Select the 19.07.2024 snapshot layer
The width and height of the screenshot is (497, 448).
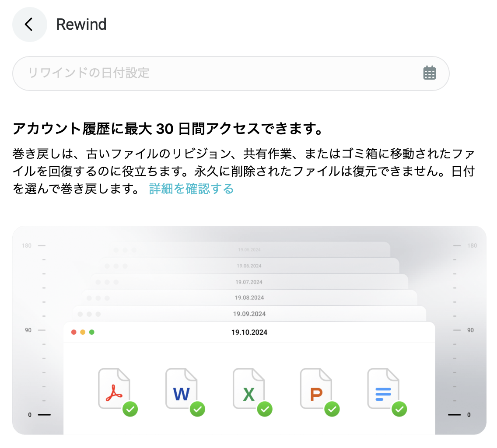249,282
